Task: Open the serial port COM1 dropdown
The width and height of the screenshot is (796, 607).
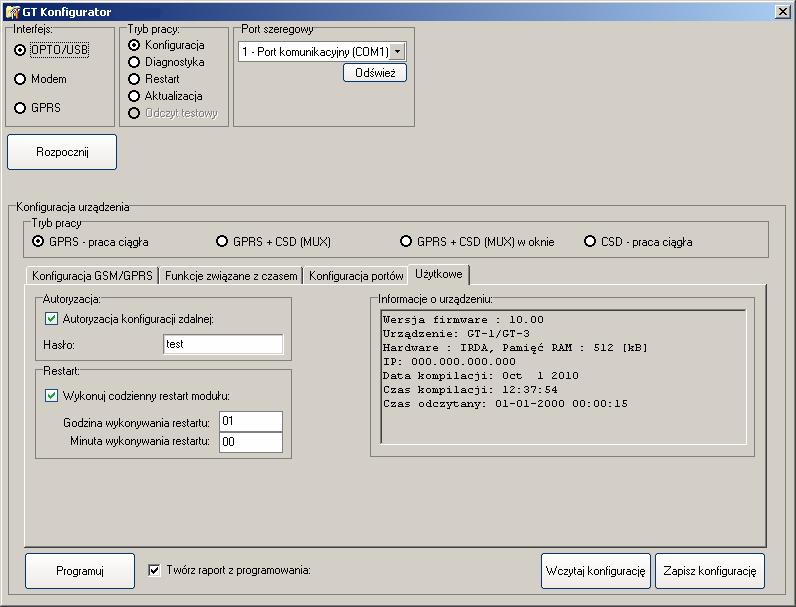Action: click(397, 52)
